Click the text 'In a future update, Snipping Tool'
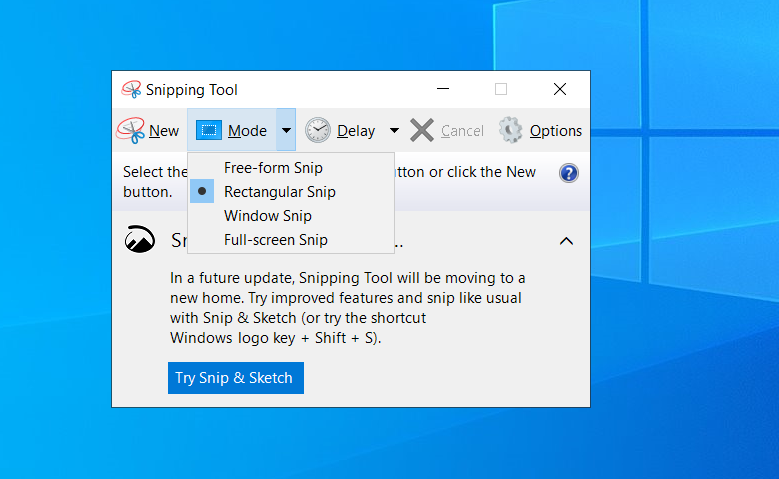Viewport: 779px width, 479px height. click(x=281, y=278)
